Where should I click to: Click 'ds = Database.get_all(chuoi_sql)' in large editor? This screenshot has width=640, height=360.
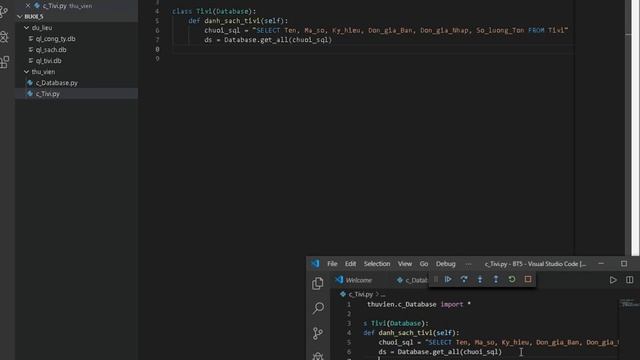[268, 40]
